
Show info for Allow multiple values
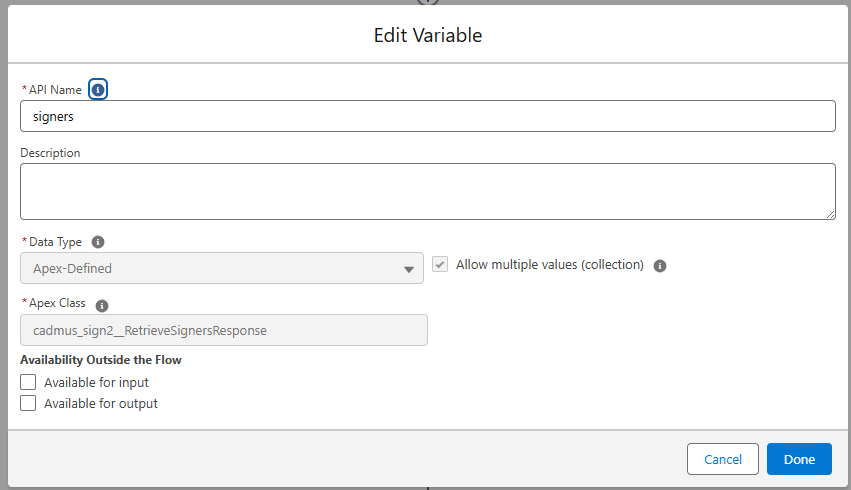(x=659, y=266)
